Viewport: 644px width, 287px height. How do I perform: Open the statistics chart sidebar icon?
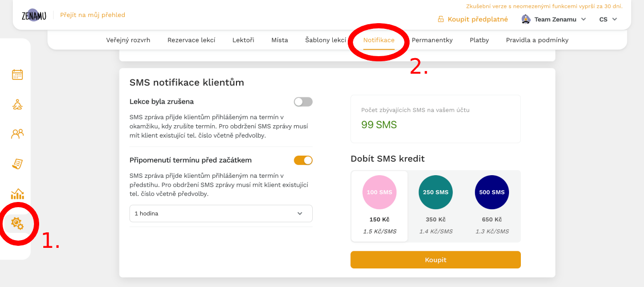click(18, 194)
